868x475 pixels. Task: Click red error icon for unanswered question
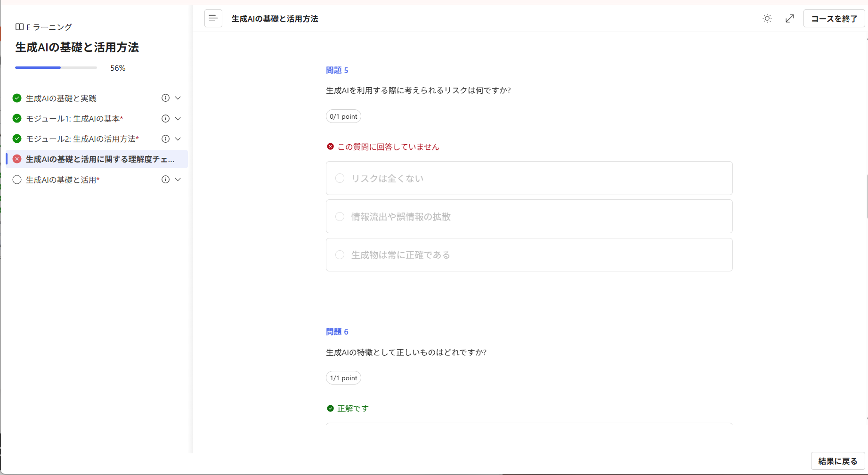point(330,147)
